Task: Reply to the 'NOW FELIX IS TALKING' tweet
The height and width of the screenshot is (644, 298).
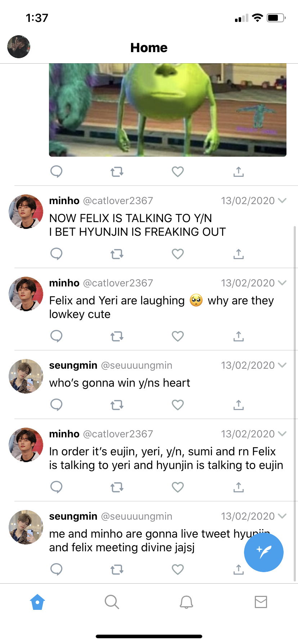Action: click(57, 254)
